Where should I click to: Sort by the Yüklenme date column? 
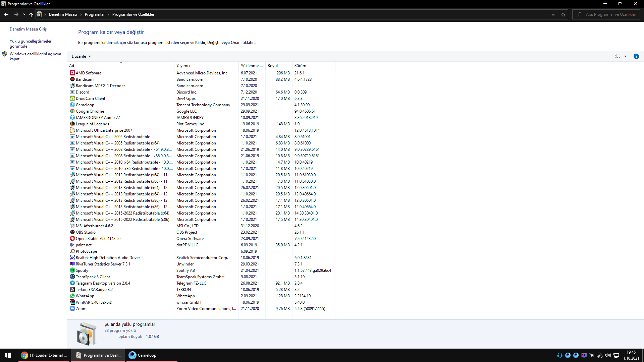point(252,65)
